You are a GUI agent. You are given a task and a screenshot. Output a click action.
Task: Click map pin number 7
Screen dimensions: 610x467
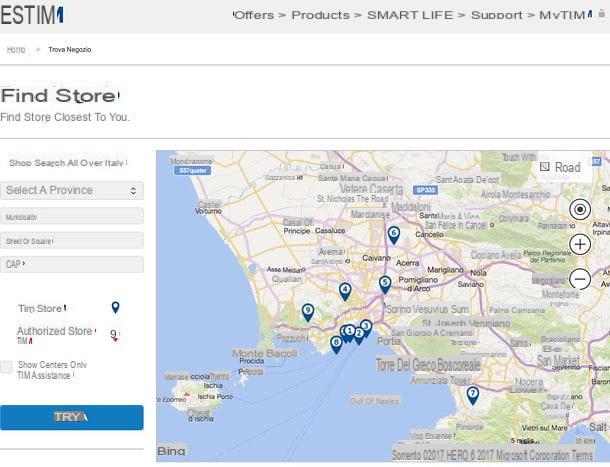[x=472, y=395]
